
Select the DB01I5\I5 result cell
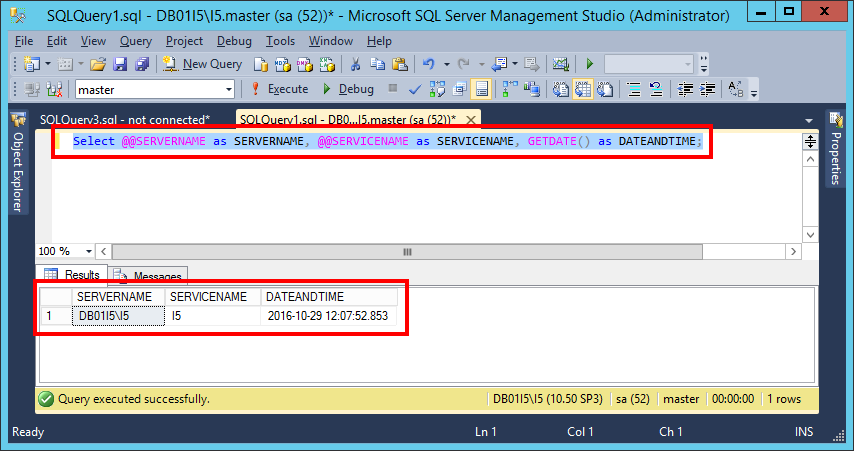pyautogui.click(x=118, y=316)
